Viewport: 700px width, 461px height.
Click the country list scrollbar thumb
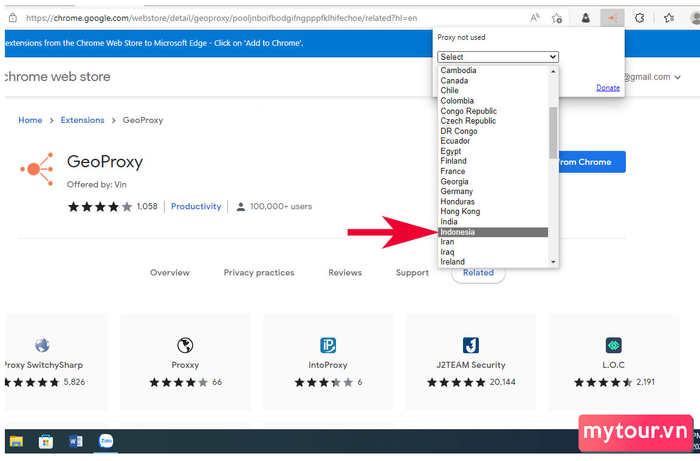553,133
